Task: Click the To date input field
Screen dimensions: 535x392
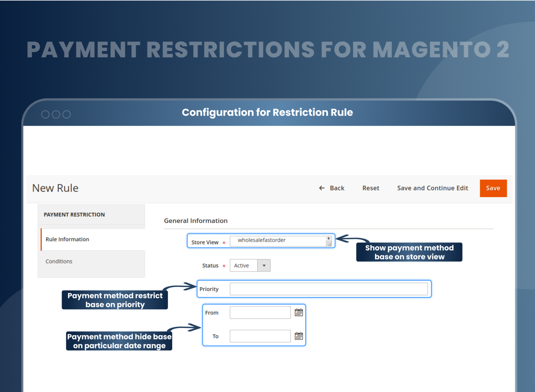Action: [x=260, y=336]
